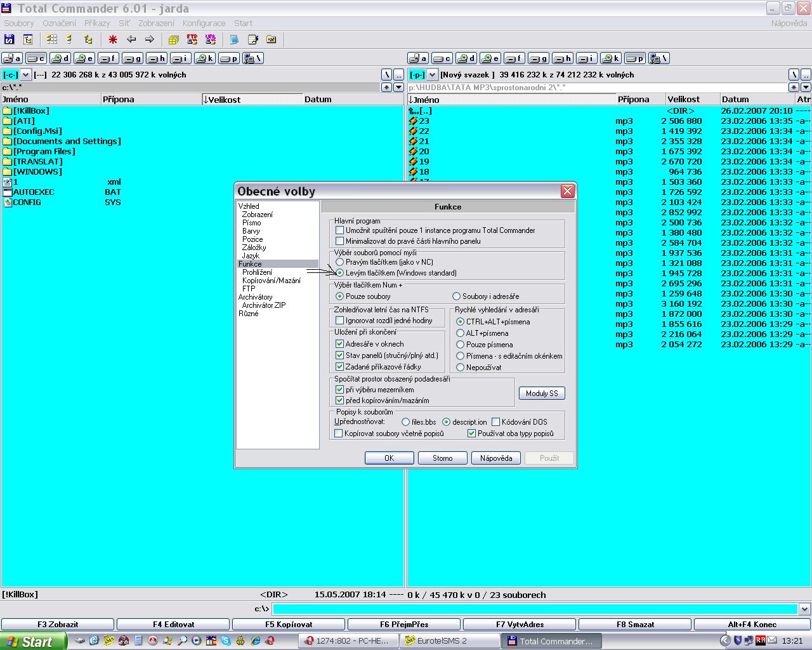Click the forward arrow toolbar icon

(150, 39)
